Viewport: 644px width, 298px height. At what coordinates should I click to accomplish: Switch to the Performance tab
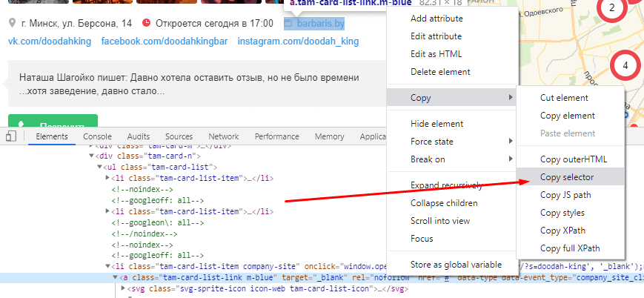click(277, 136)
